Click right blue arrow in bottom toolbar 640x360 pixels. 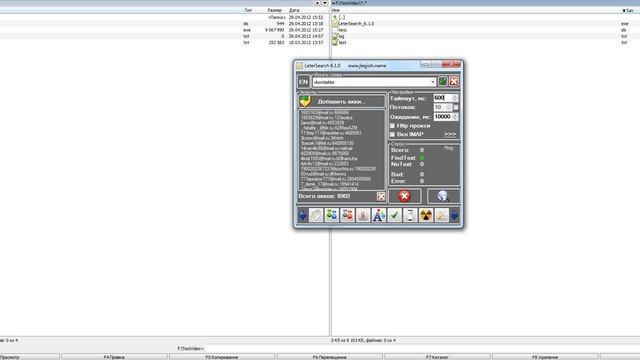click(x=455, y=215)
